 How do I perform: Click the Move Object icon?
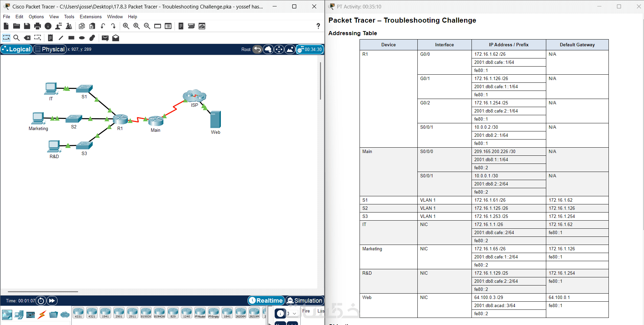point(279,49)
